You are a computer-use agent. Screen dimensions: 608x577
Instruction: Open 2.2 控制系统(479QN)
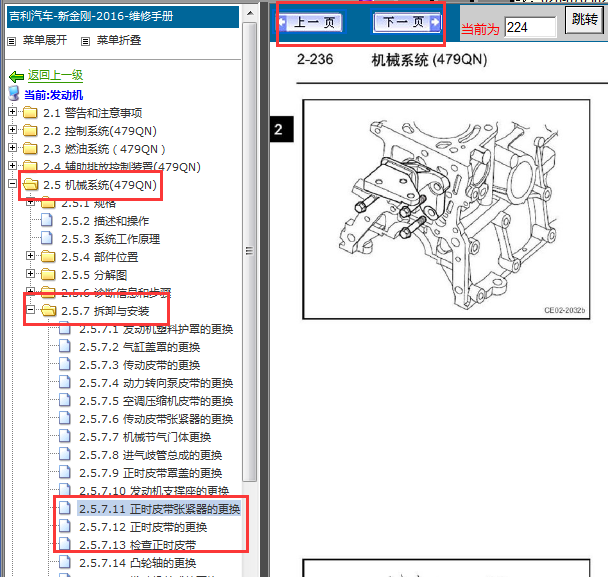pos(100,131)
